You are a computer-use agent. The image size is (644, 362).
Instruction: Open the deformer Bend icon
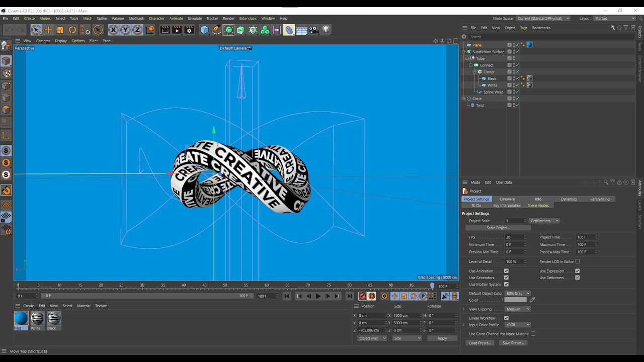289,30
